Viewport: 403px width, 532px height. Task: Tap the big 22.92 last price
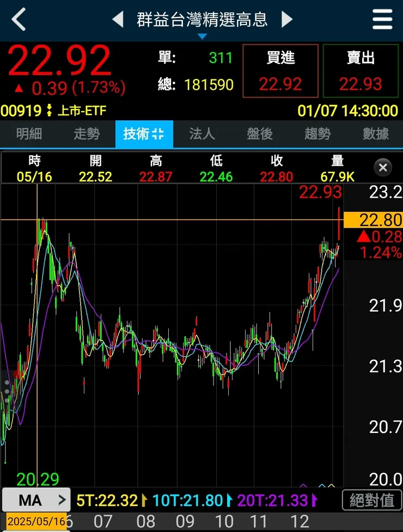point(59,61)
